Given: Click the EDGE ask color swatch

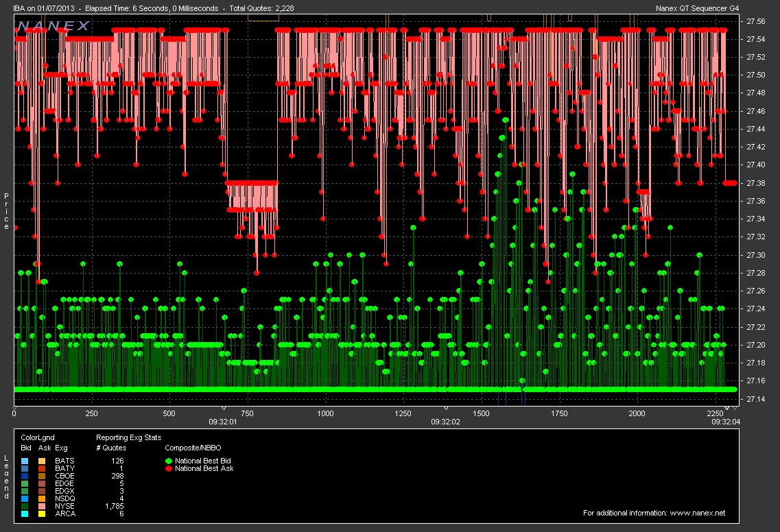Looking at the screenshot, I should (42, 483).
